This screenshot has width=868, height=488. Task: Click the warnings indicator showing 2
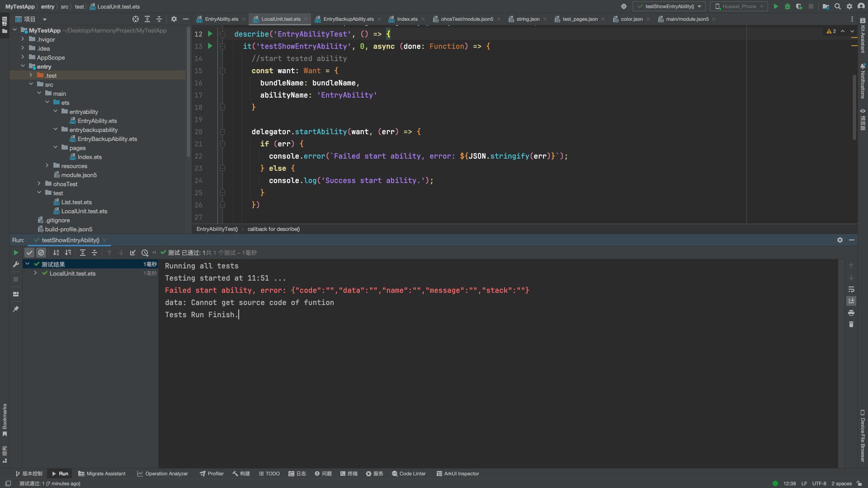(831, 31)
